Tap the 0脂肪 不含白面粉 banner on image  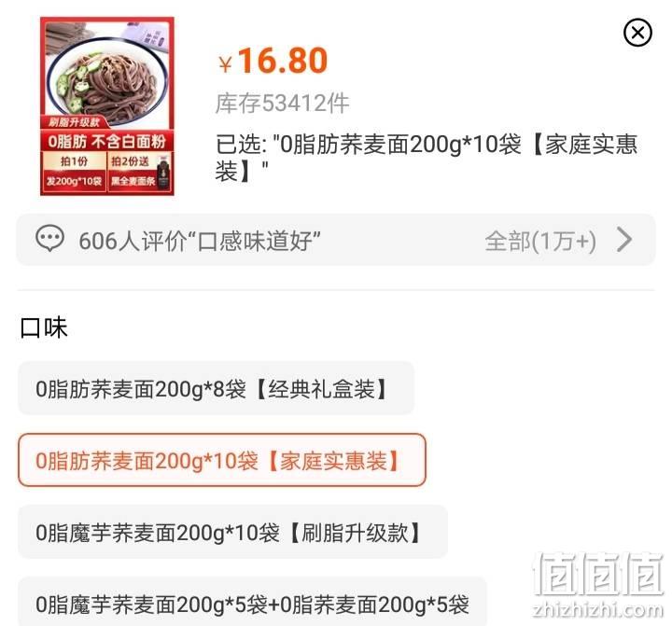tap(107, 141)
